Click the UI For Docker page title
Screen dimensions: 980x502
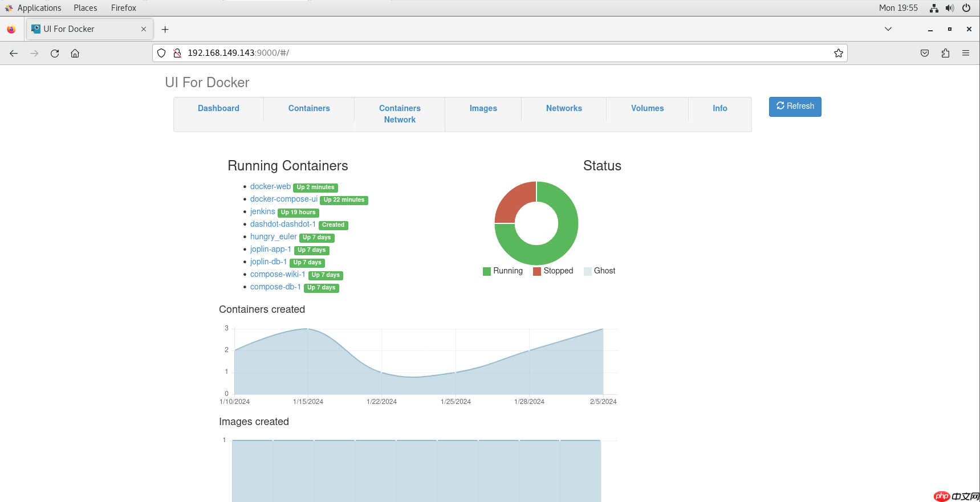[207, 83]
